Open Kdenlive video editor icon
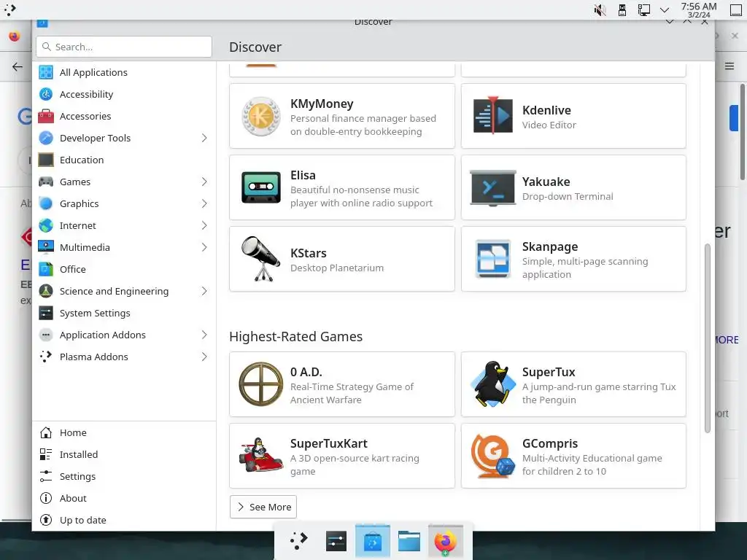The width and height of the screenshot is (747, 560). point(492,116)
